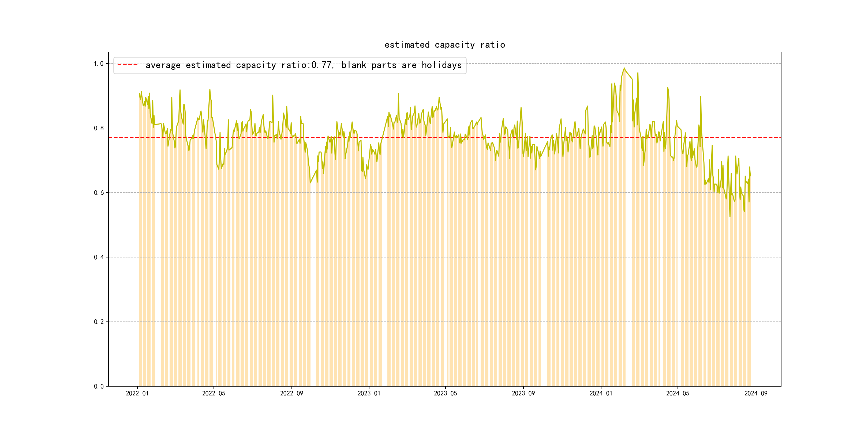
Task: Click the 0.0 y-axis tick label
Action: click(99, 386)
